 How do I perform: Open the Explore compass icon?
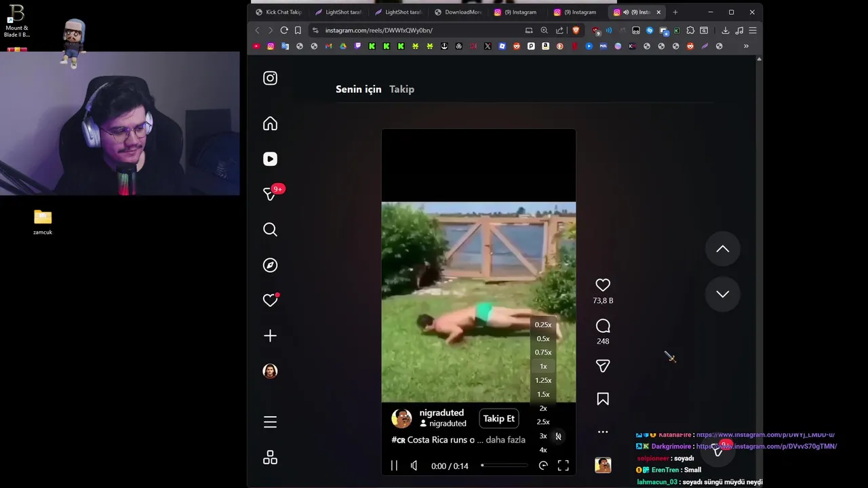tap(270, 265)
